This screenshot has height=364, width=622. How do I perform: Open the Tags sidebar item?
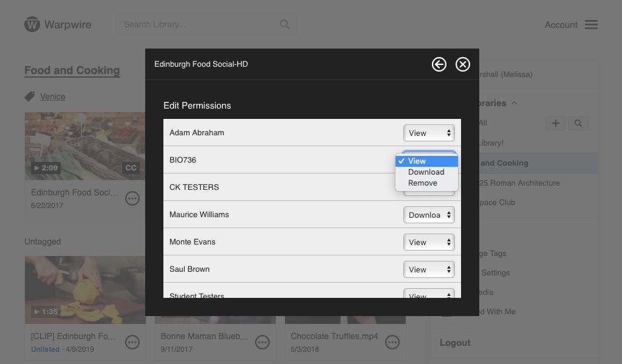click(492, 254)
